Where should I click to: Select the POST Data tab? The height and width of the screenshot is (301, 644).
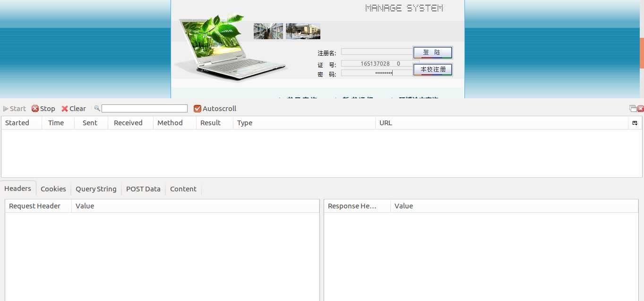[143, 189]
